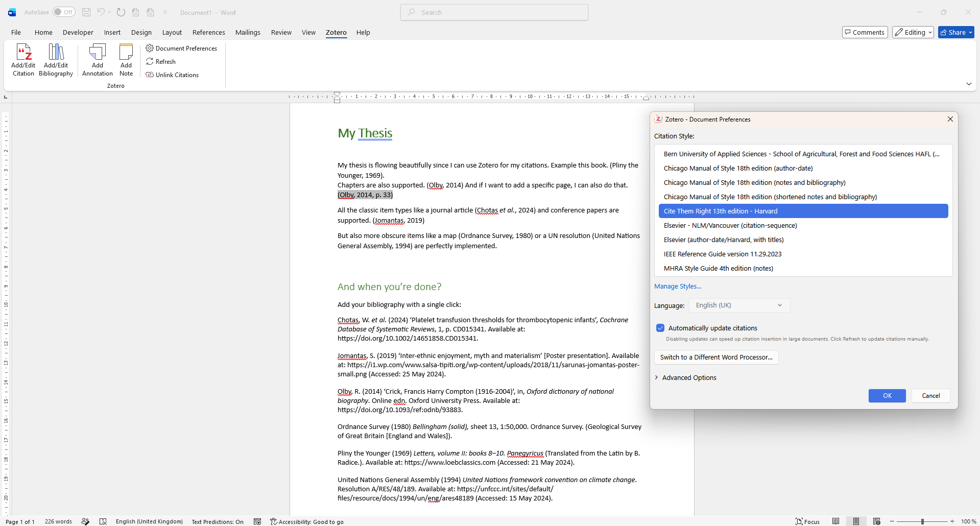
Task: Click the zoom slider handle
Action: pos(922,521)
